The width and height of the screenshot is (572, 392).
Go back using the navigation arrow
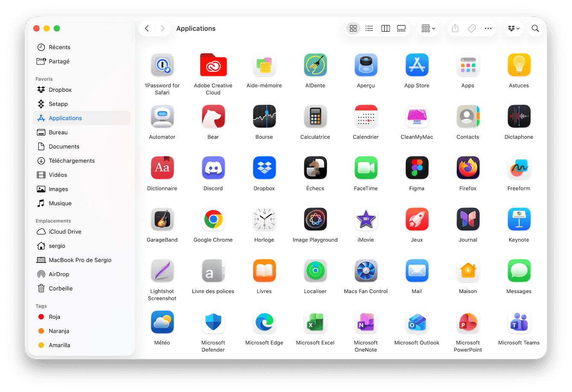click(x=146, y=28)
